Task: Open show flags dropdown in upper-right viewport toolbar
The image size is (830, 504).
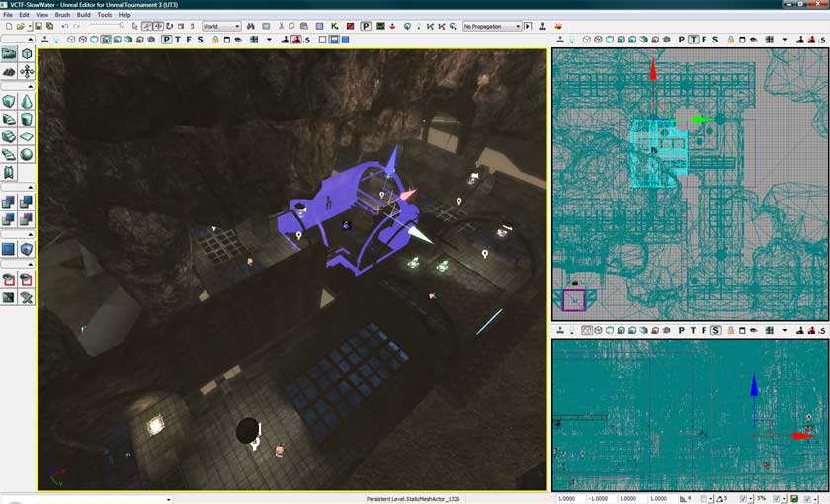Action: click(785, 40)
